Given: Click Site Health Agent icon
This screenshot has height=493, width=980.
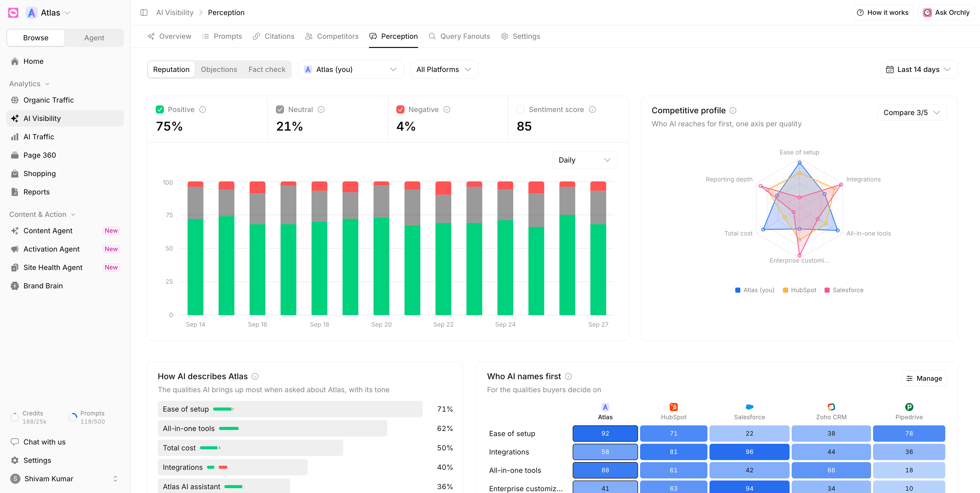Looking at the screenshot, I should point(15,267).
